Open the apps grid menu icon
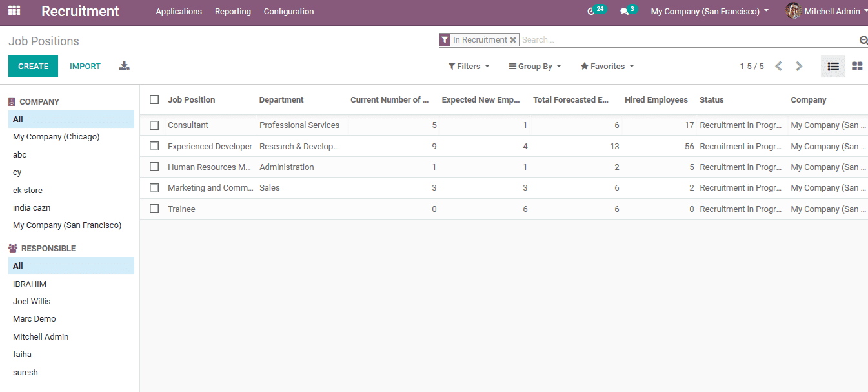Viewport: 868px width, 392px height. 14,11
